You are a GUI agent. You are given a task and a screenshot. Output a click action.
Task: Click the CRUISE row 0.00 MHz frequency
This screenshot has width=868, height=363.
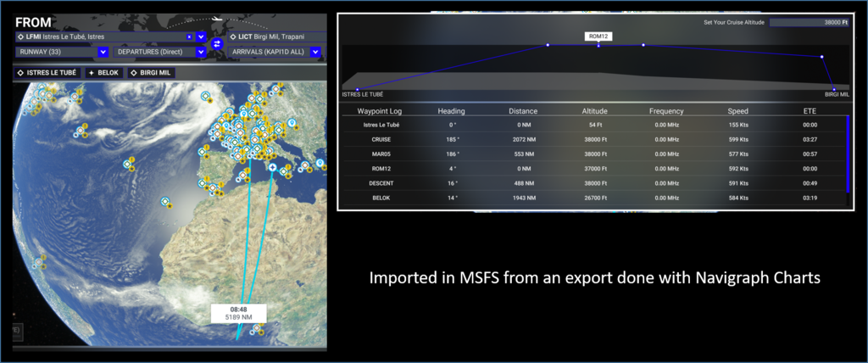click(x=666, y=139)
